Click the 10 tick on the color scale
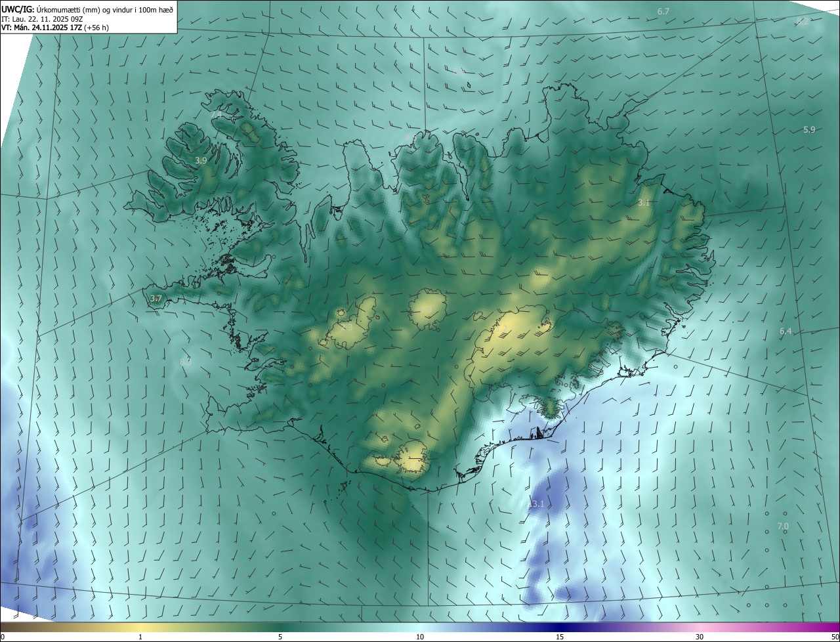Image resolution: width=840 pixels, height=642 pixels. coord(420,637)
